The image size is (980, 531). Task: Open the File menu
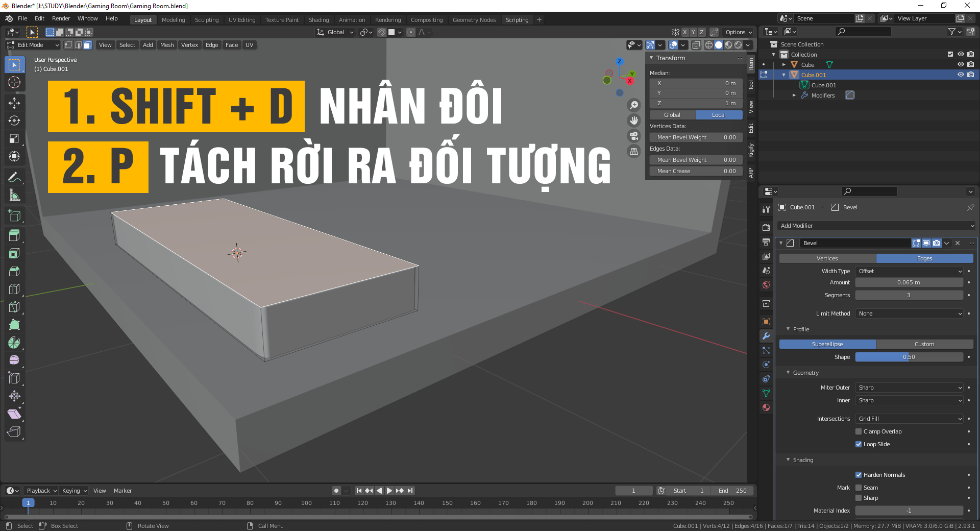(x=22, y=18)
